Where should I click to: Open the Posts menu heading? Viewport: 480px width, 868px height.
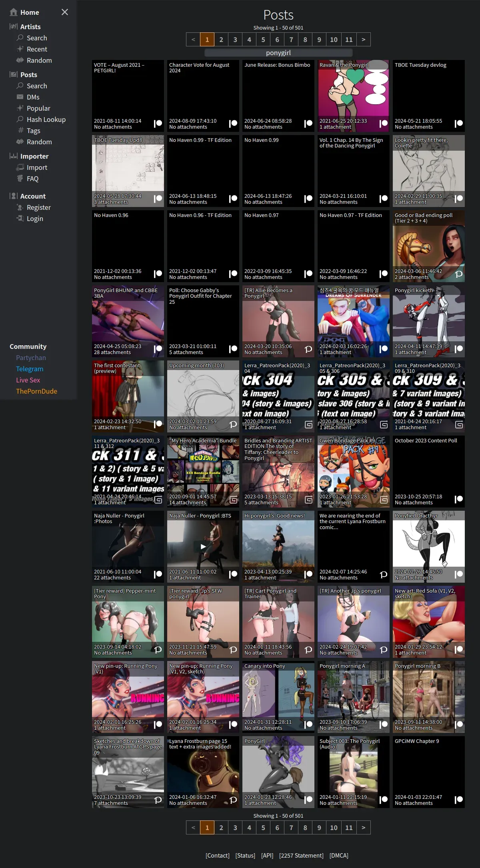[x=29, y=75]
